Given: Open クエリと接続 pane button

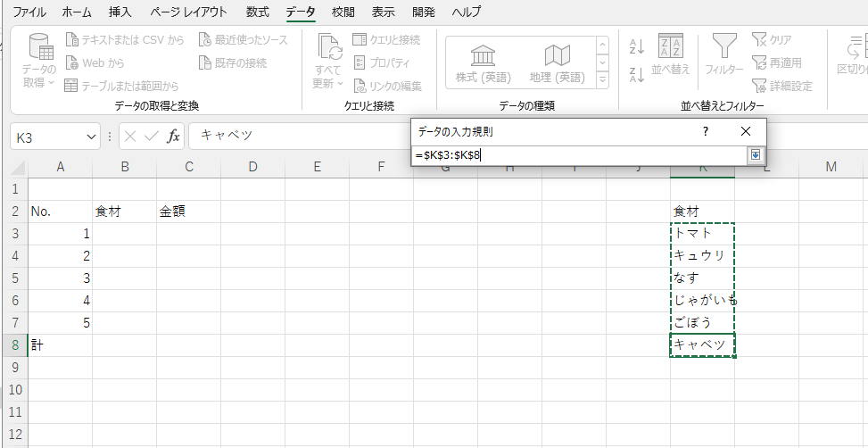Looking at the screenshot, I should click(x=386, y=40).
